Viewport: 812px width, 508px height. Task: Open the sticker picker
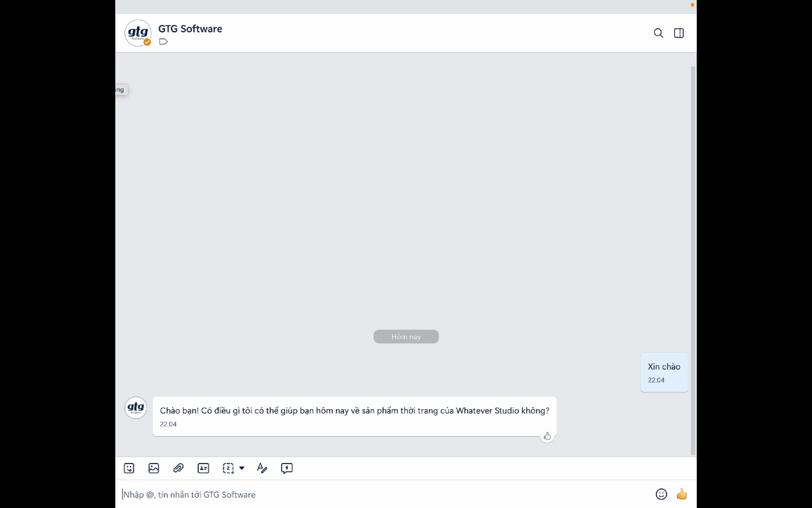(x=129, y=468)
